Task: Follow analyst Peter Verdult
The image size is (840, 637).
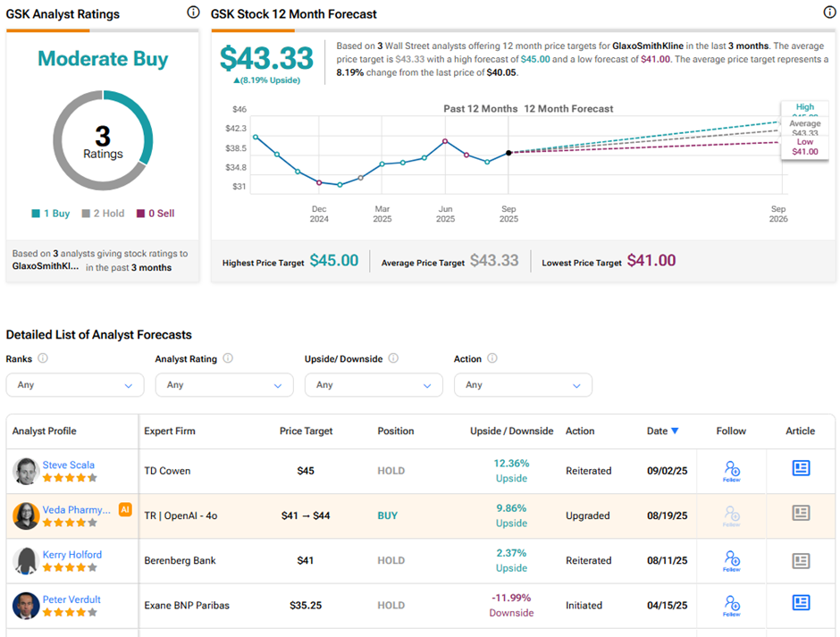Action: [x=731, y=605]
